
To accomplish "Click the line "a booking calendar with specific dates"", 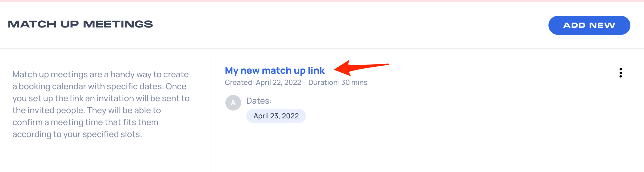I will click(99, 87).
